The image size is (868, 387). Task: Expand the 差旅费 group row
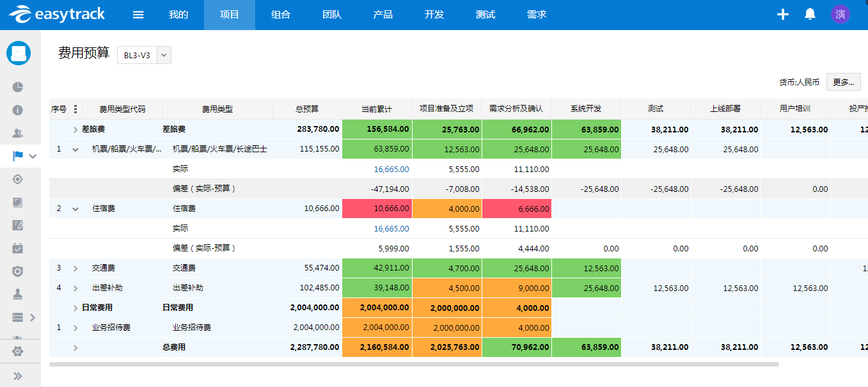click(x=75, y=129)
